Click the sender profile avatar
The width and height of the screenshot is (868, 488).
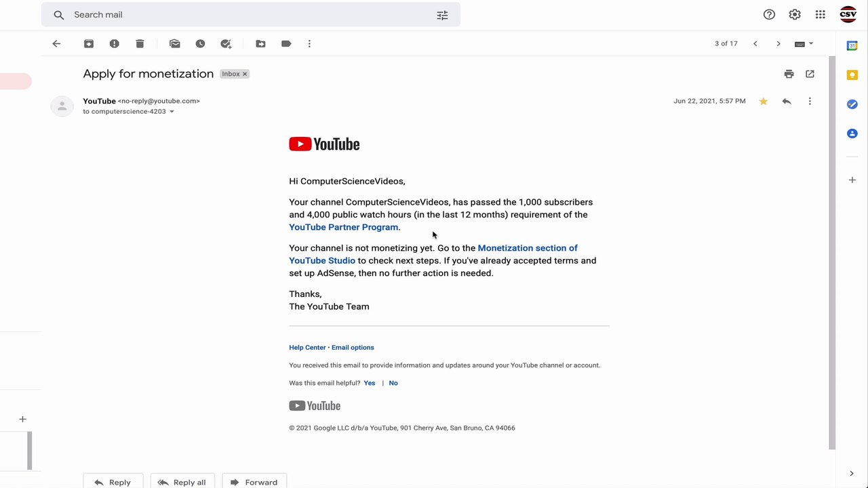click(62, 106)
